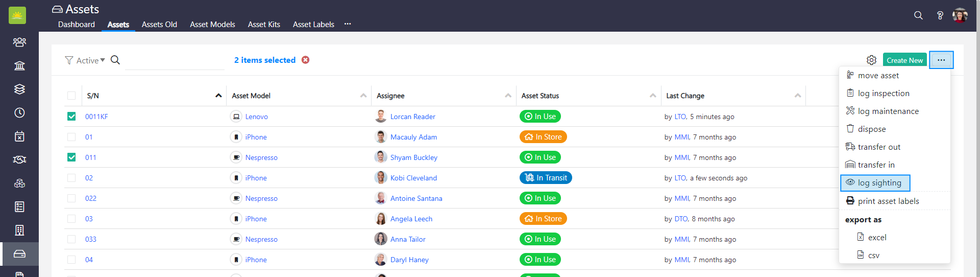Open the bank building icon in sidebar
Image resolution: width=980 pixels, height=277 pixels.
(x=19, y=65)
